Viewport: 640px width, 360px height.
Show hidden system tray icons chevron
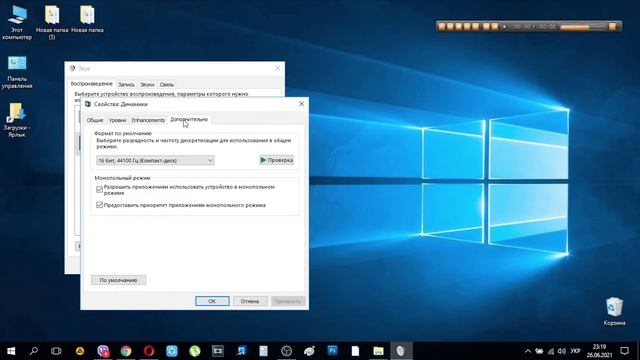click(528, 351)
